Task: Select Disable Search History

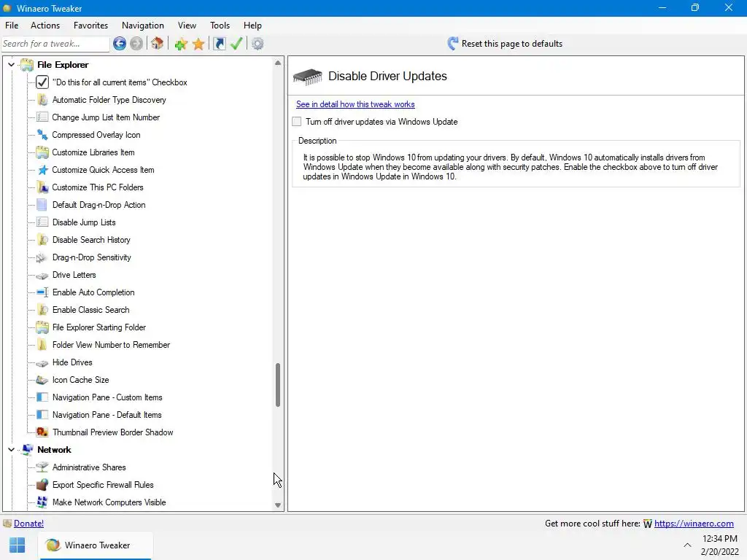Action: tap(91, 240)
